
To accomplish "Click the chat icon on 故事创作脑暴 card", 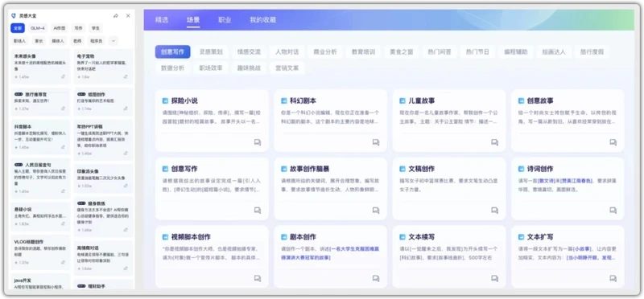I will tap(376, 211).
